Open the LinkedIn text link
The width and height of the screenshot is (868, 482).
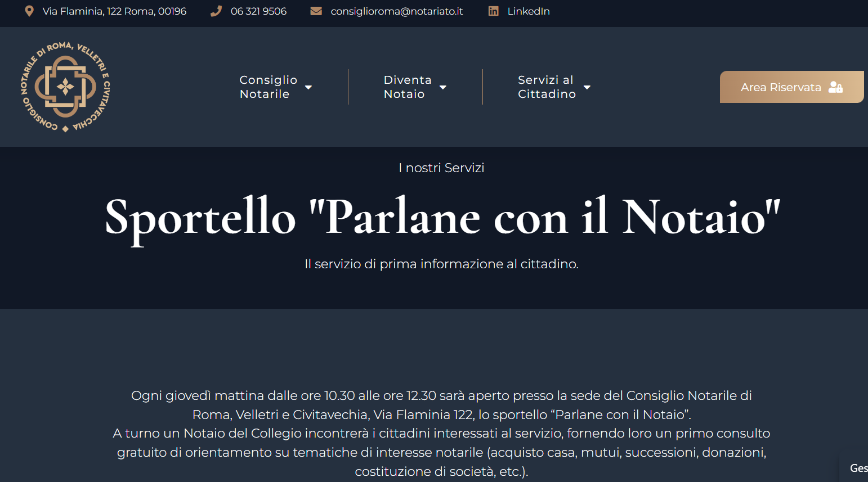coord(528,11)
